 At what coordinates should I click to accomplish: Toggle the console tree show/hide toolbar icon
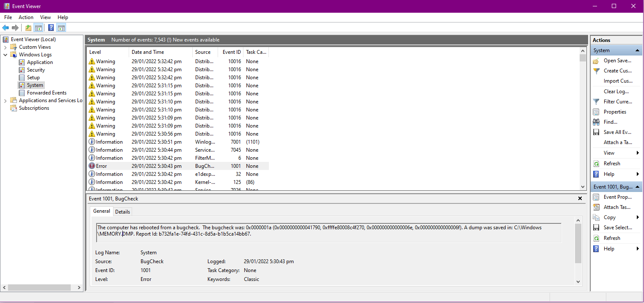[x=39, y=28]
